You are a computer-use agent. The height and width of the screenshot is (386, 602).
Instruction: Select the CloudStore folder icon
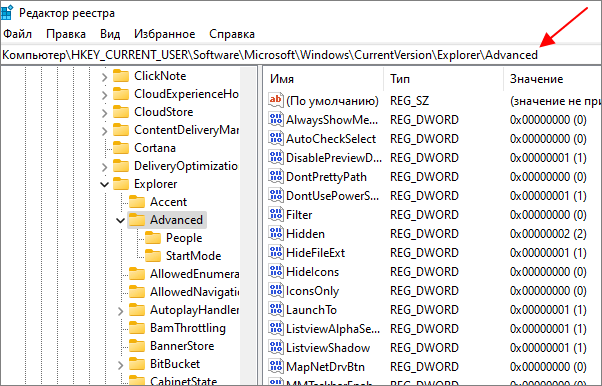click(121, 112)
